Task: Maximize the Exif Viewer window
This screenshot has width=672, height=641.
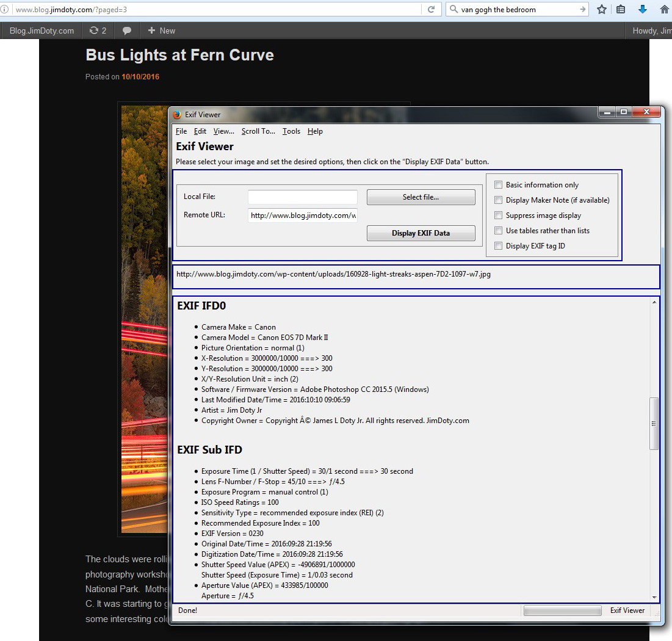Action: (x=624, y=112)
